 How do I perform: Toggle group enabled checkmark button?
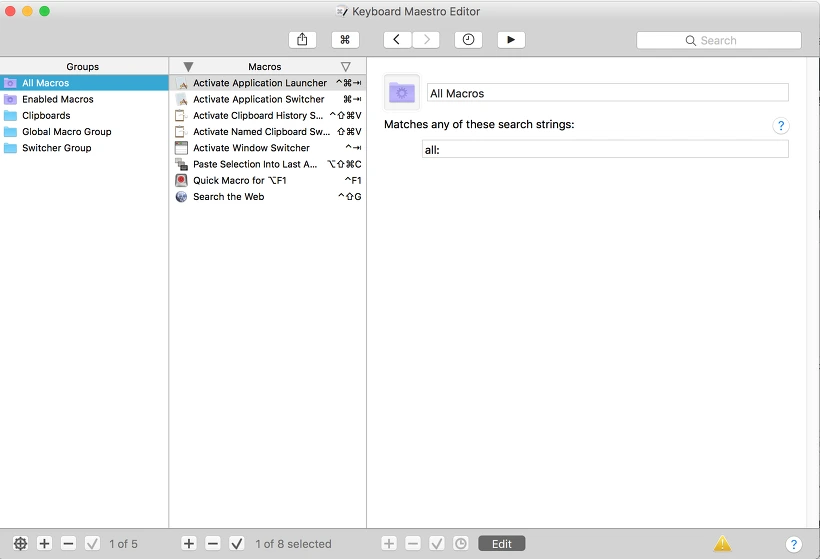coord(93,544)
